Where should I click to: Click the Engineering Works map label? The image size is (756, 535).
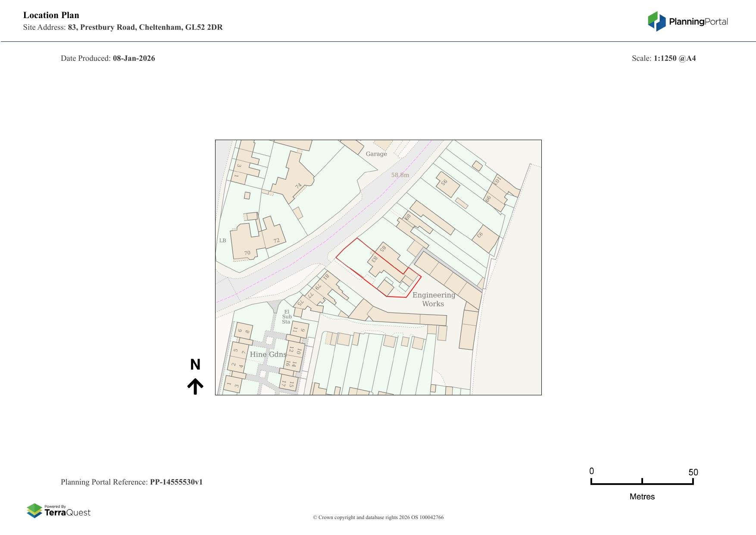(433, 299)
